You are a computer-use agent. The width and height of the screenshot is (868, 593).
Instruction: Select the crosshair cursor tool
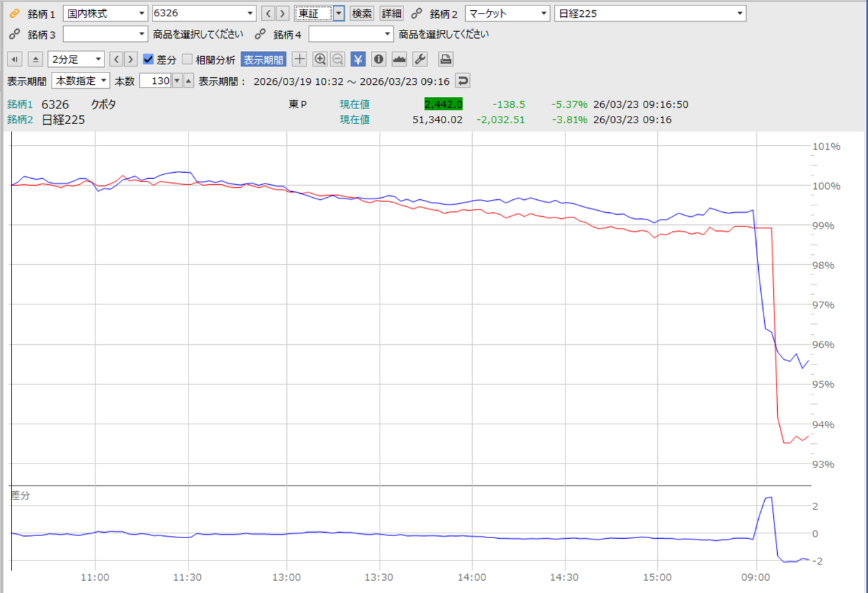tap(300, 59)
